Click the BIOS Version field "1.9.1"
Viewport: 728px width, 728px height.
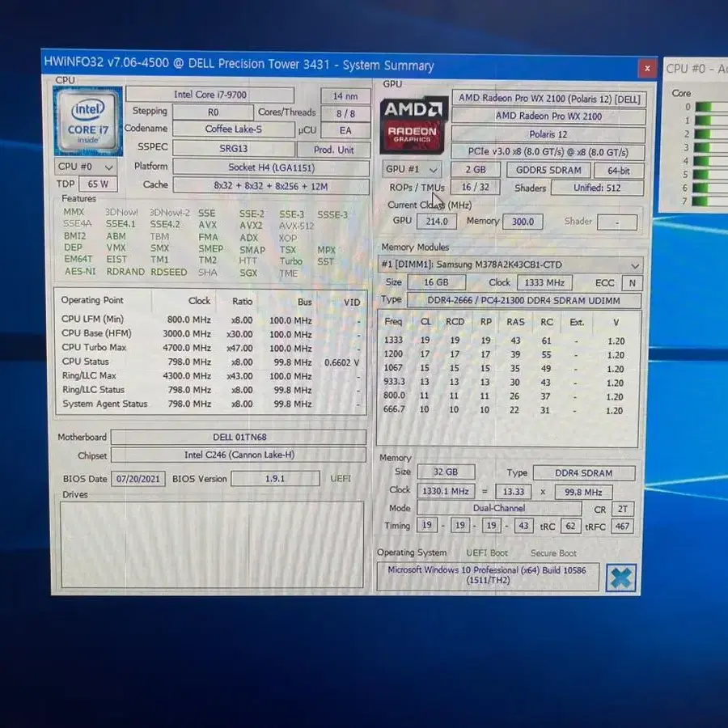point(275,479)
